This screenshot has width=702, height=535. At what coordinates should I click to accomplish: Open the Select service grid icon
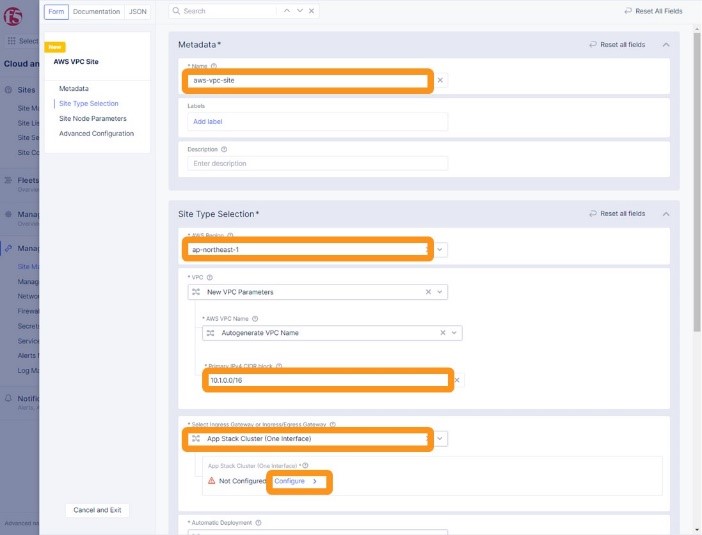(12, 41)
